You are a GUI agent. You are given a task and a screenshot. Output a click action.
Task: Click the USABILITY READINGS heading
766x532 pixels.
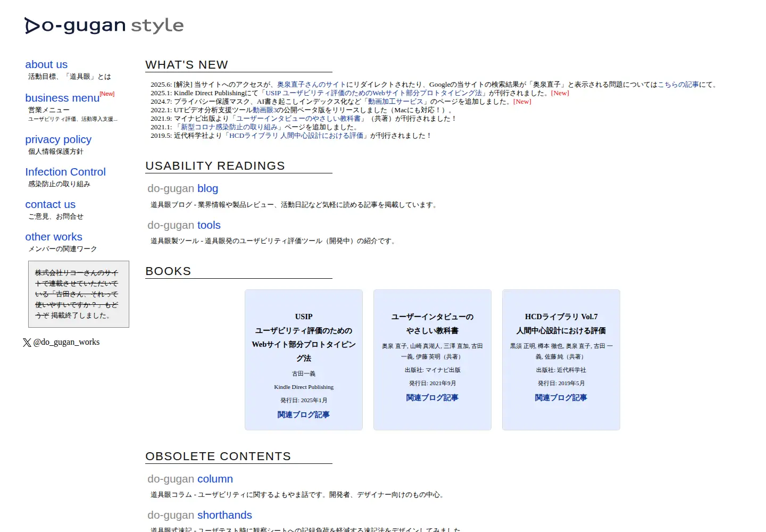coord(215,166)
